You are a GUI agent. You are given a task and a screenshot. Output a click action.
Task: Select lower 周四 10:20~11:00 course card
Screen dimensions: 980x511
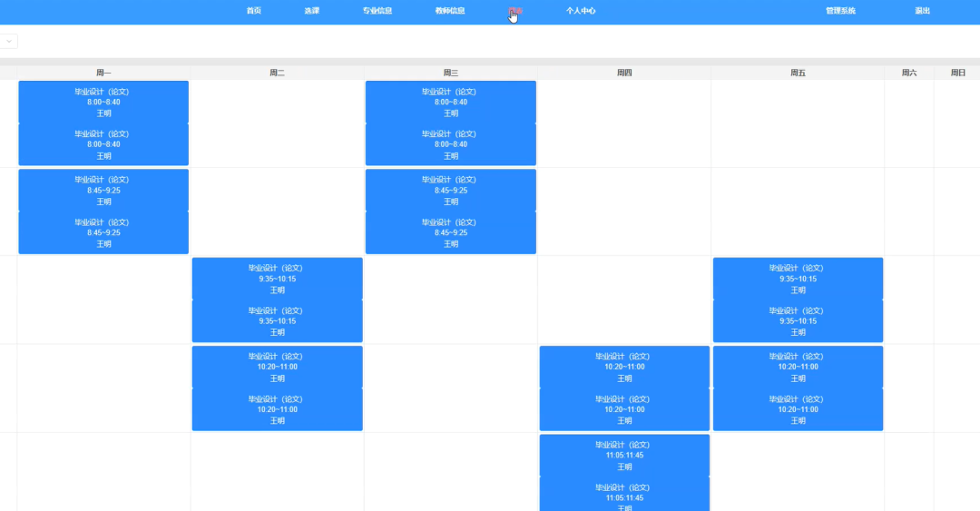624,409
